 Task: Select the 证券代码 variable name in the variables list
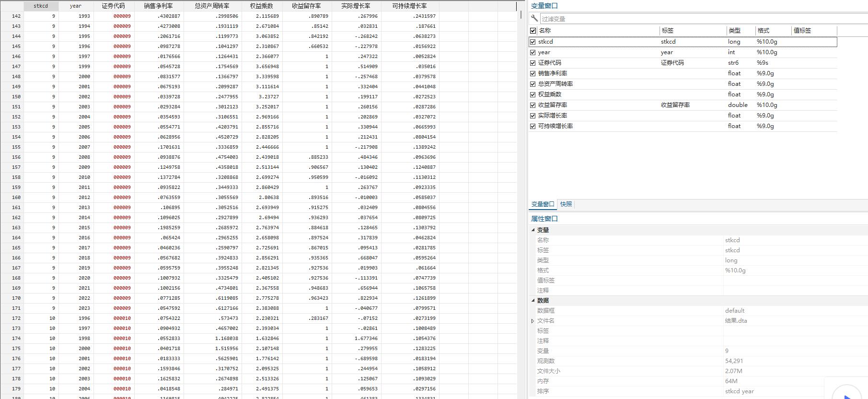[550, 63]
